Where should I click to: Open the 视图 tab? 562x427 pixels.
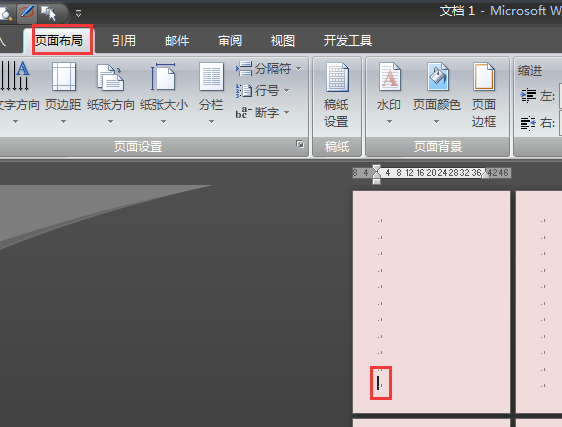point(282,41)
